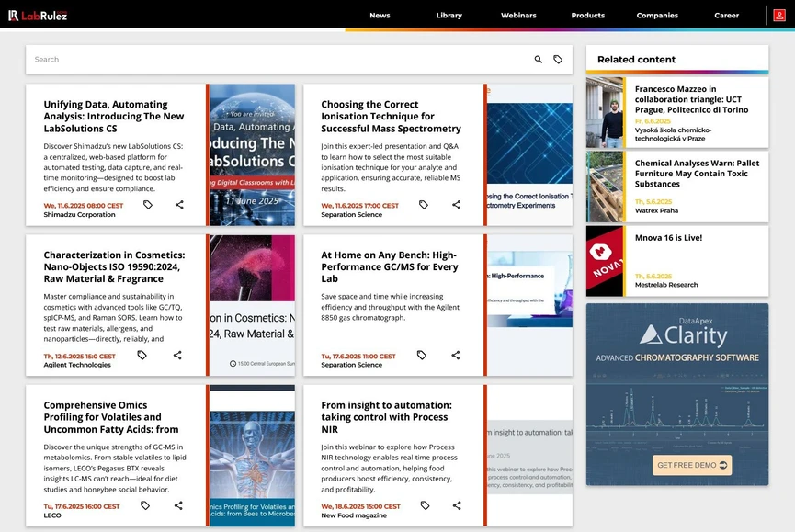Click the pallet furniture photo thumbnail
The image size is (795, 532).
pyautogui.click(x=605, y=187)
